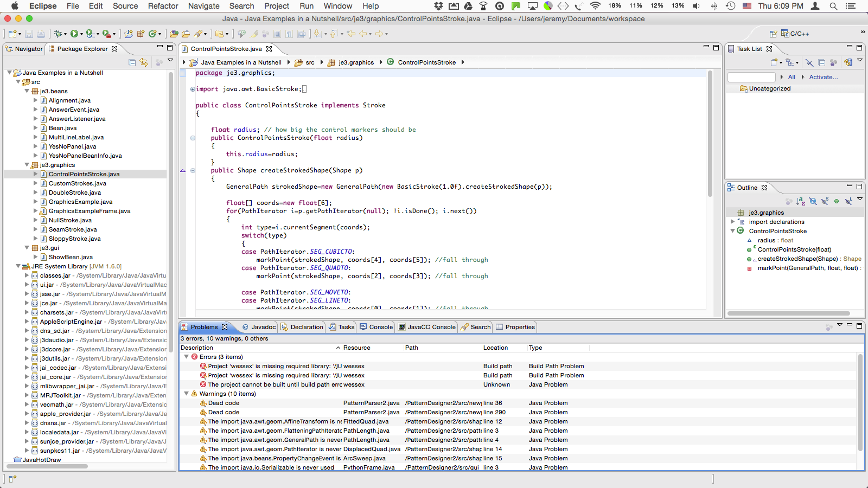
Task: Switch to the Javadoc tab
Action: (259, 327)
